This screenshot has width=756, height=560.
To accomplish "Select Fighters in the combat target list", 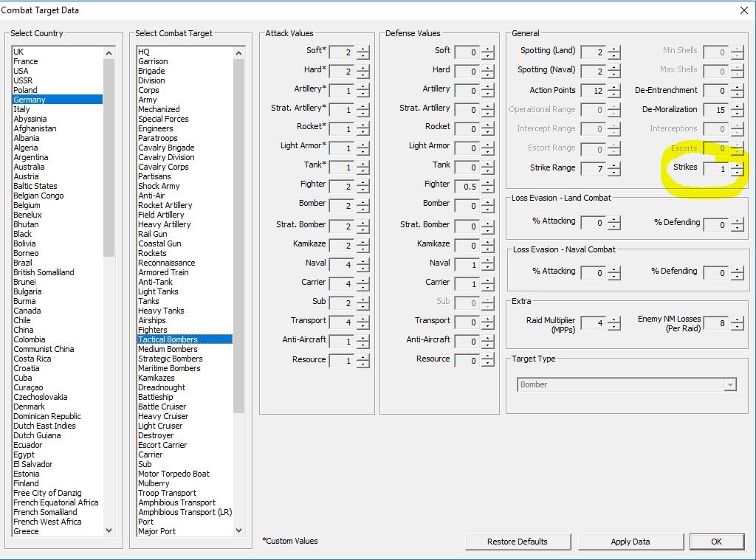I will pyautogui.click(x=153, y=330).
